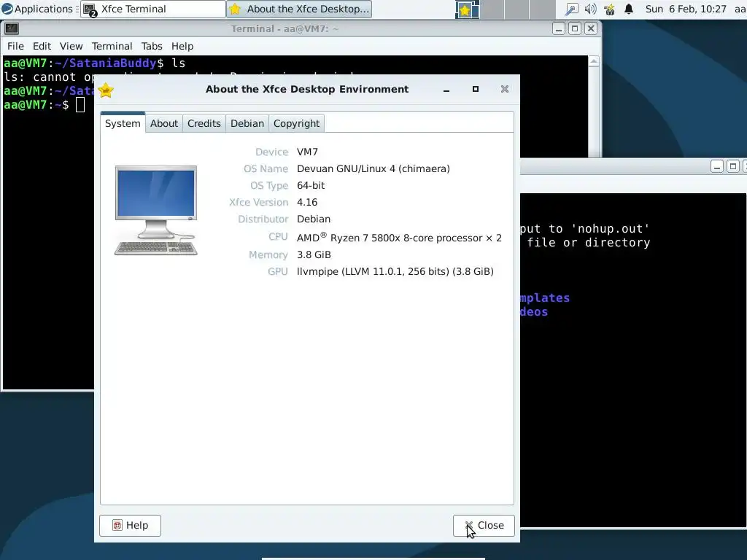The image size is (747, 560).
Task: Switch to the About tab
Action: (164, 123)
